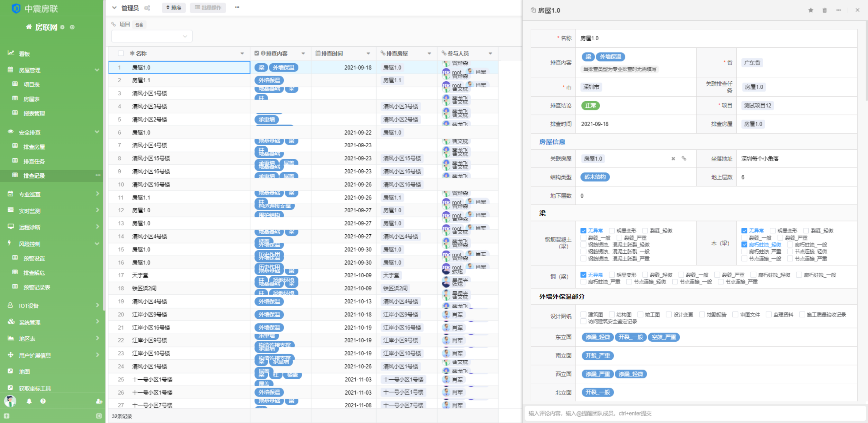The height and width of the screenshot is (423, 868).
Task: Open the 排查时间 column dropdown arrow
Action: tap(368, 54)
